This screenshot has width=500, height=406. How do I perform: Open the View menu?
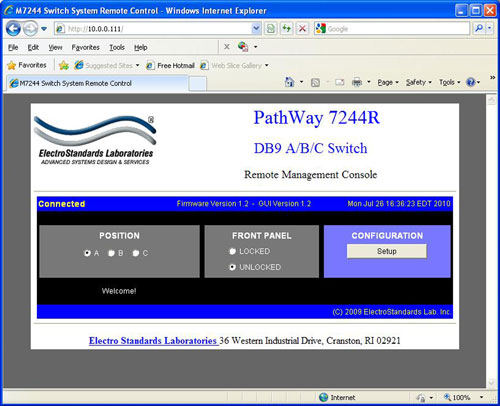coord(55,47)
